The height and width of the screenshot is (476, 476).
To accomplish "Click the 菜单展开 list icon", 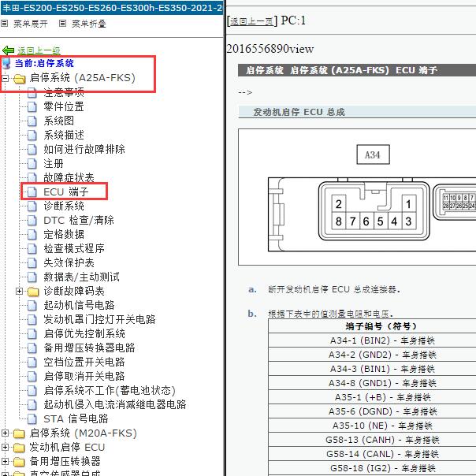I will [4, 24].
